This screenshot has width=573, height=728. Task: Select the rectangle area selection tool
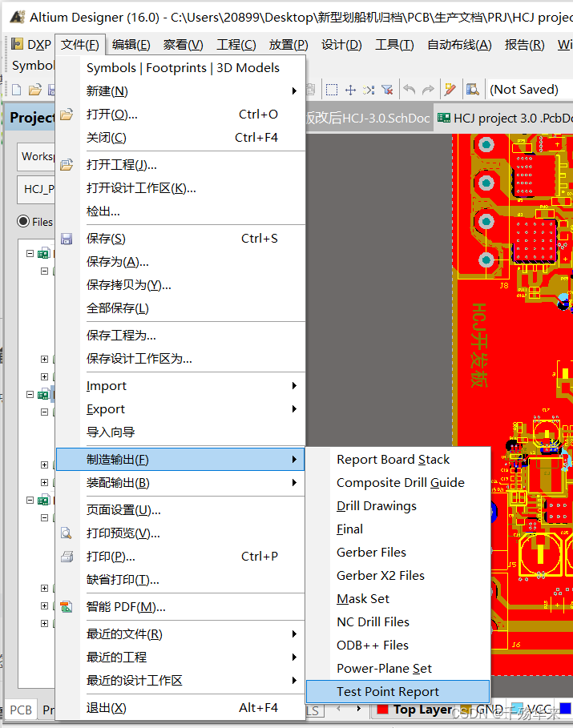[x=332, y=90]
